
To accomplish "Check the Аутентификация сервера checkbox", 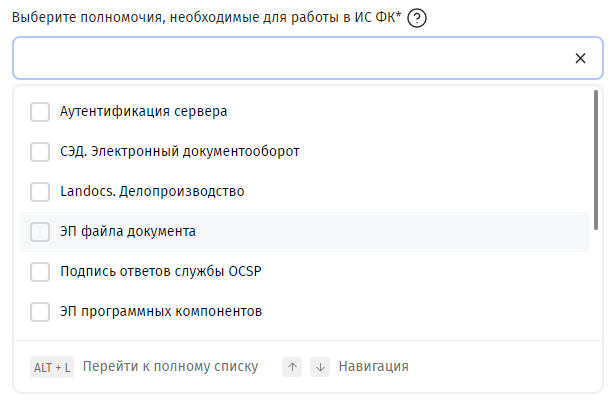I will (40, 112).
